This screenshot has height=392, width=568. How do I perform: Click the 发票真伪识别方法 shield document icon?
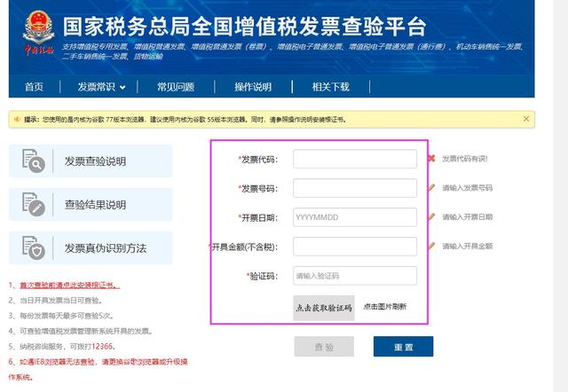[34, 247]
